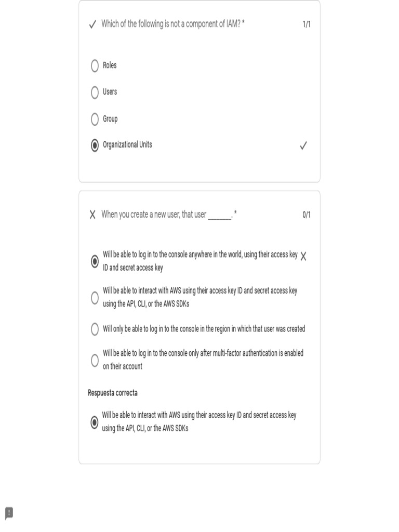Choose the API, CLI, or AWS SDKs option
Screen dimensions: 399x532
pos(95,298)
